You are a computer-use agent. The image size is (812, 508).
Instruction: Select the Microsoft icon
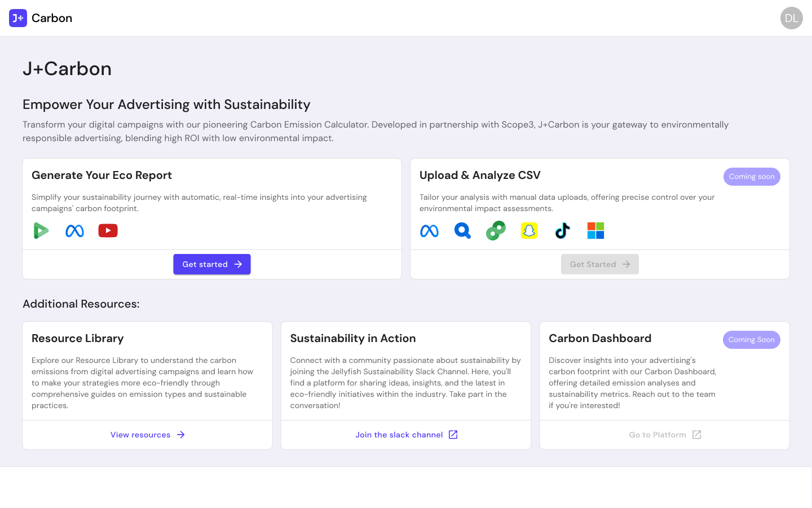(x=595, y=230)
